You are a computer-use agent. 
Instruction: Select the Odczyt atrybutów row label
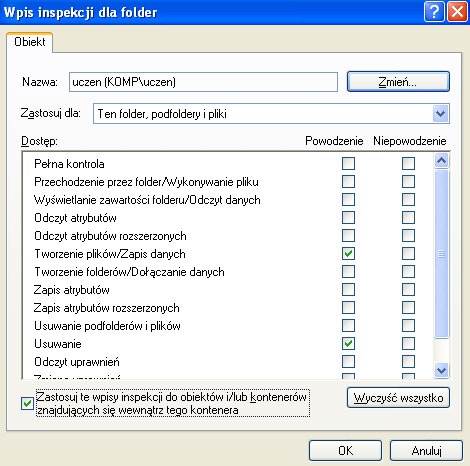(75, 218)
